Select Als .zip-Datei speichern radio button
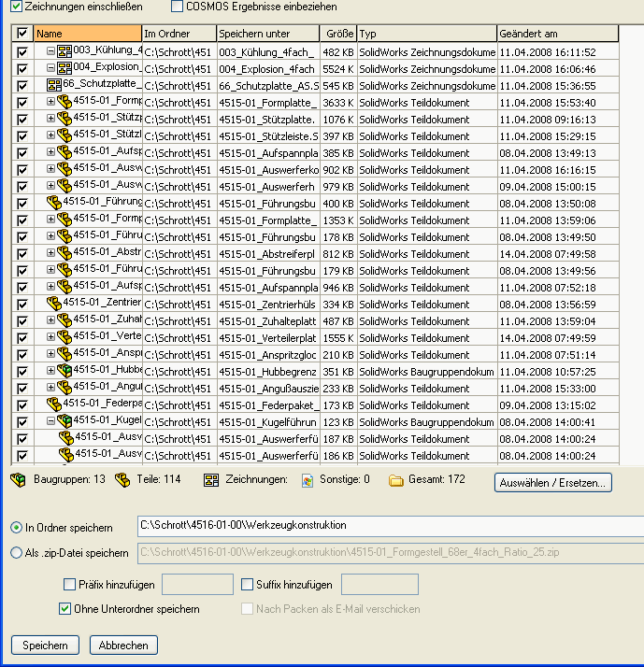 click(16, 553)
